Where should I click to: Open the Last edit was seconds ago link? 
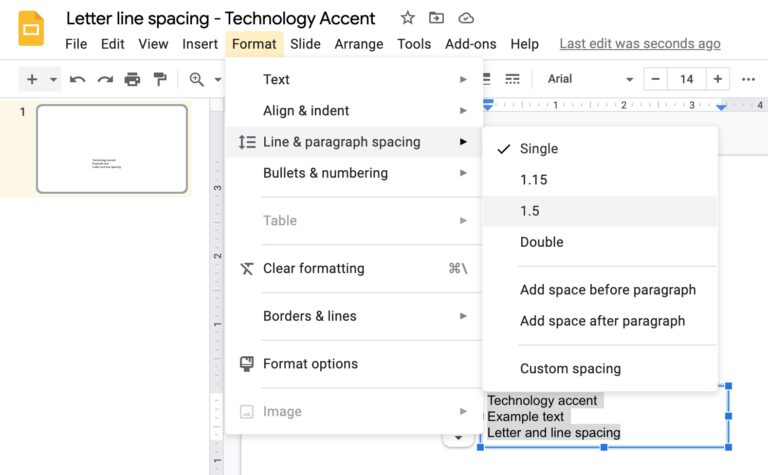[640, 44]
